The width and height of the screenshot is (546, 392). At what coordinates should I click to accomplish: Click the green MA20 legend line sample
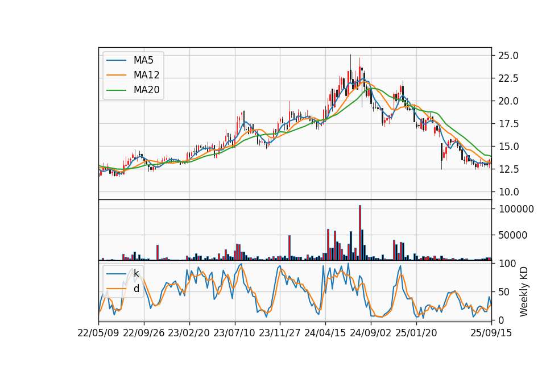tap(116, 90)
